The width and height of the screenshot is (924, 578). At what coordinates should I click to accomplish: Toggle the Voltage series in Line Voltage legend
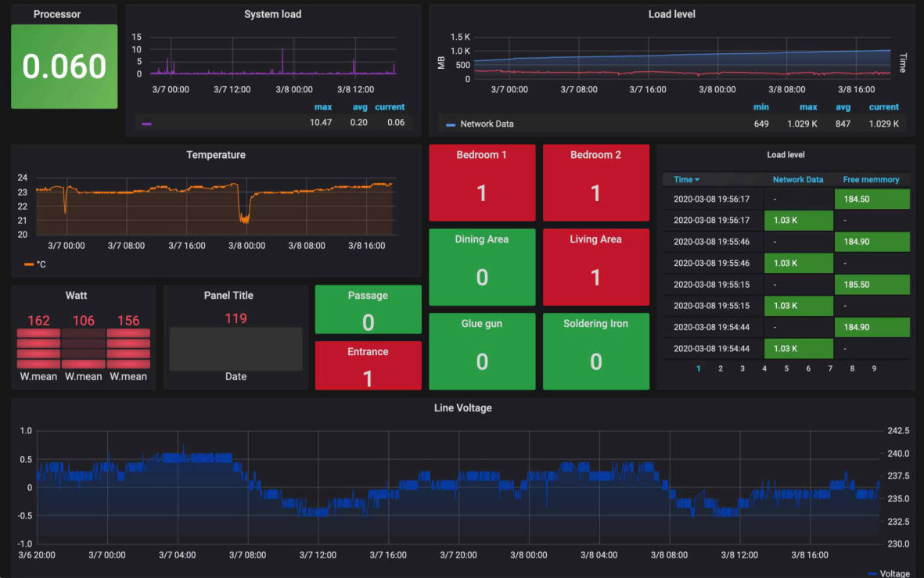893,573
